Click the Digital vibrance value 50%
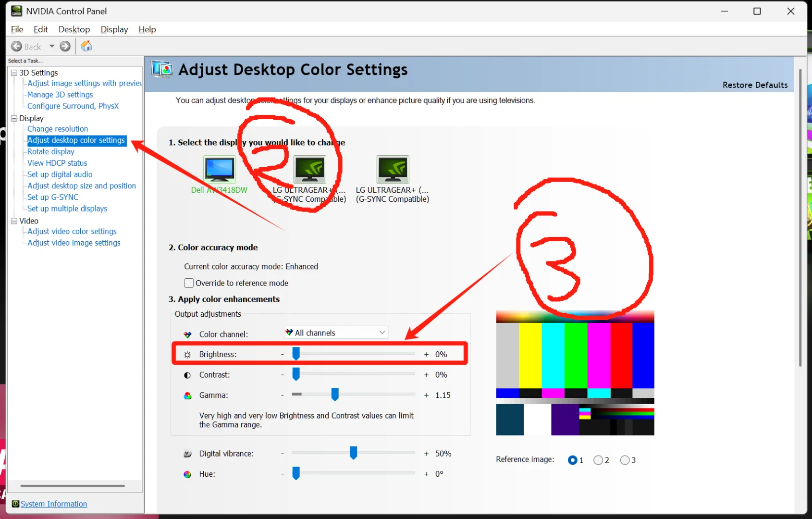 pos(443,454)
